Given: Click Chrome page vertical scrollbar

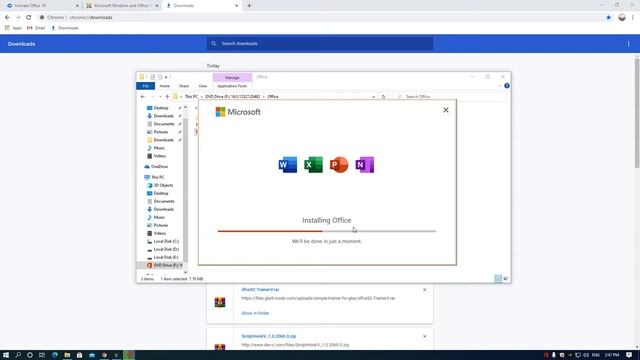Looking at the screenshot, I should (x=637, y=113).
